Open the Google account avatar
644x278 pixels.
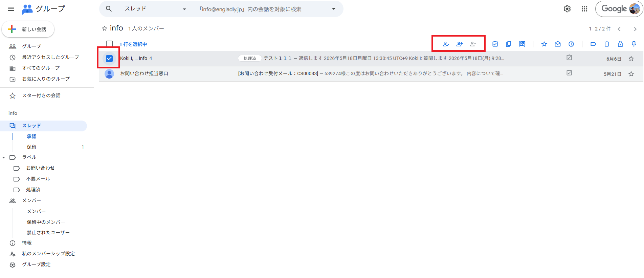pos(634,9)
